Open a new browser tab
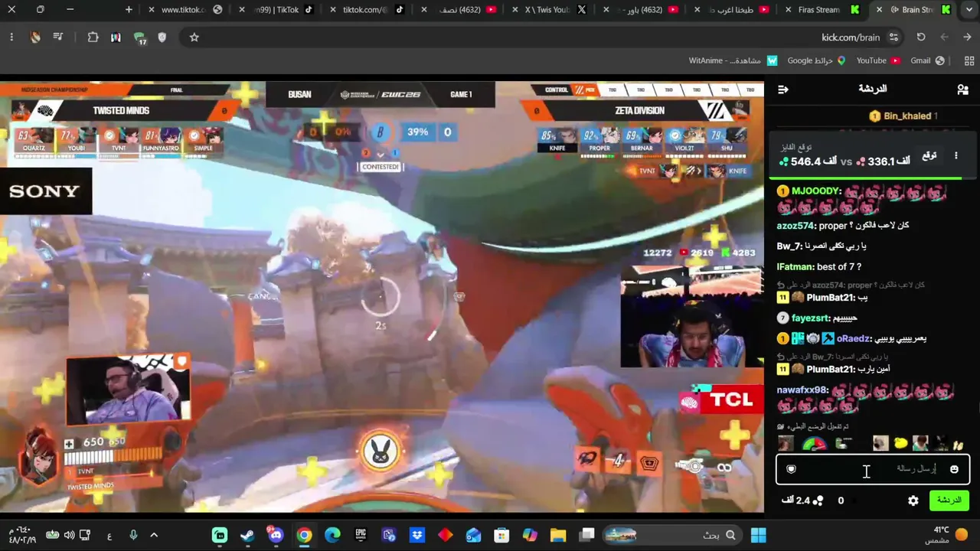 click(129, 10)
